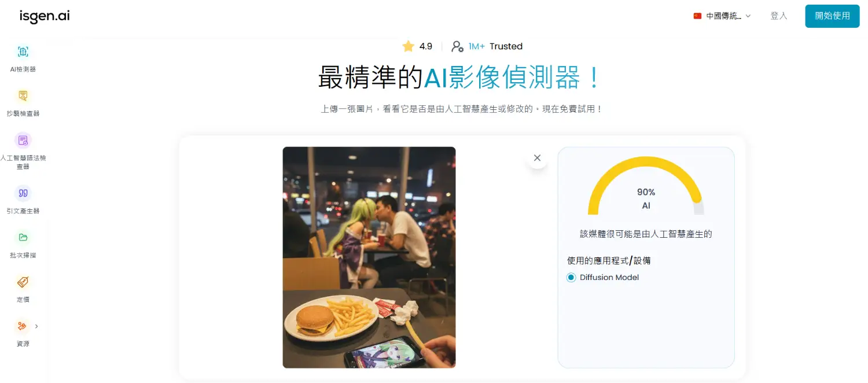Select the Diffusion Model radio button
The width and height of the screenshot is (868, 383).
571,278
